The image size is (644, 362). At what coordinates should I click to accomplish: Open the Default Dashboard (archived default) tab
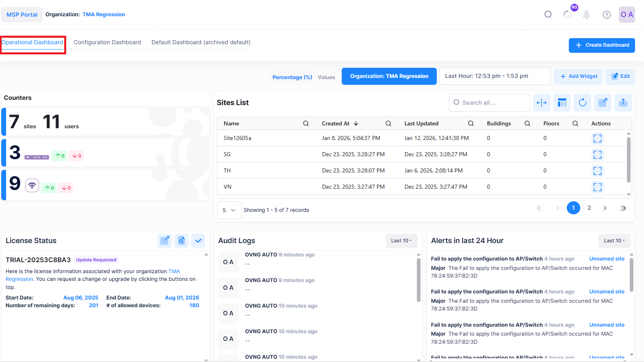(x=201, y=42)
